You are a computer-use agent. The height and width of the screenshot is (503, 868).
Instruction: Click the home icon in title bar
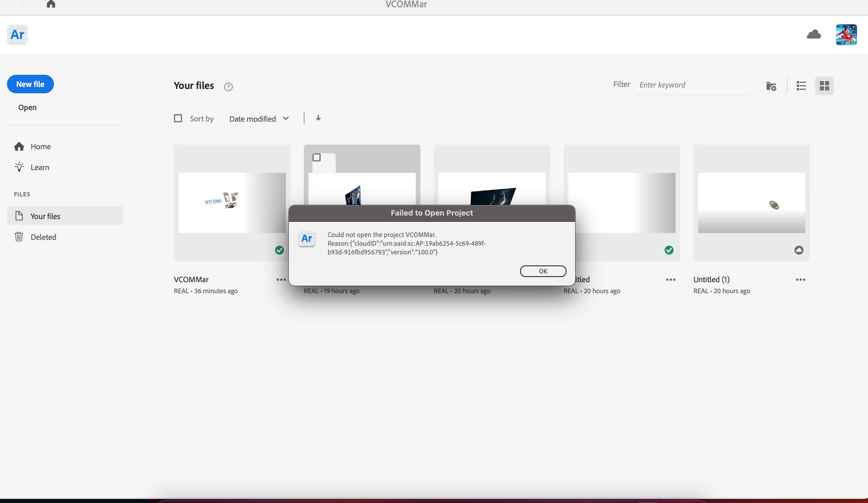pyautogui.click(x=51, y=4)
